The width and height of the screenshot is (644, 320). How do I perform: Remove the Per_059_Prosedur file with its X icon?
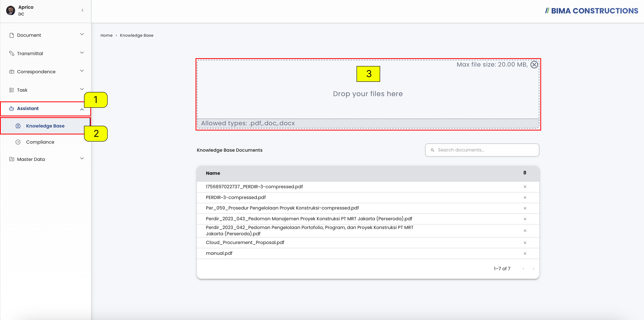(525, 208)
